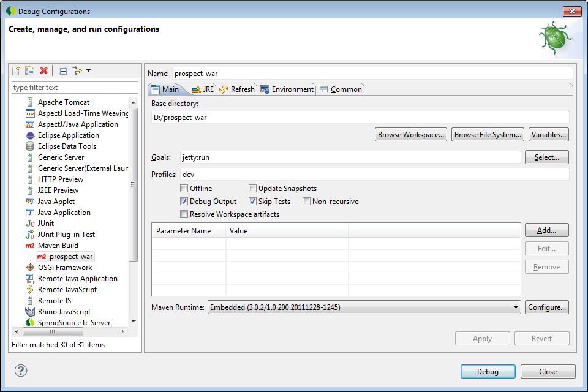This screenshot has width=588, height=392.
Task: Click the Variables button
Action: coord(549,135)
